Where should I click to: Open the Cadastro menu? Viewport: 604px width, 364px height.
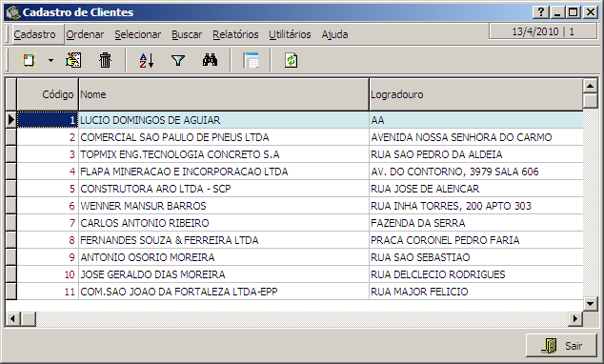34,34
